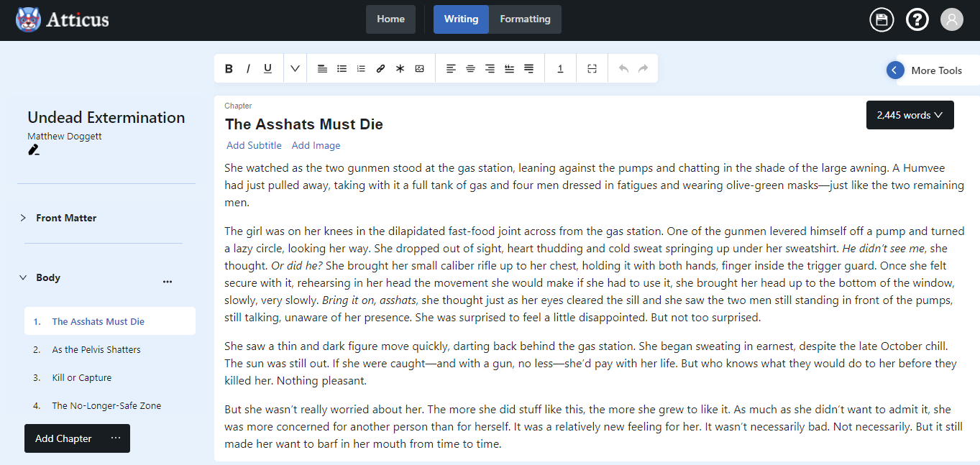Select chapter The Asshats Must Die
Viewport: 980px width, 465px height.
pos(110,321)
